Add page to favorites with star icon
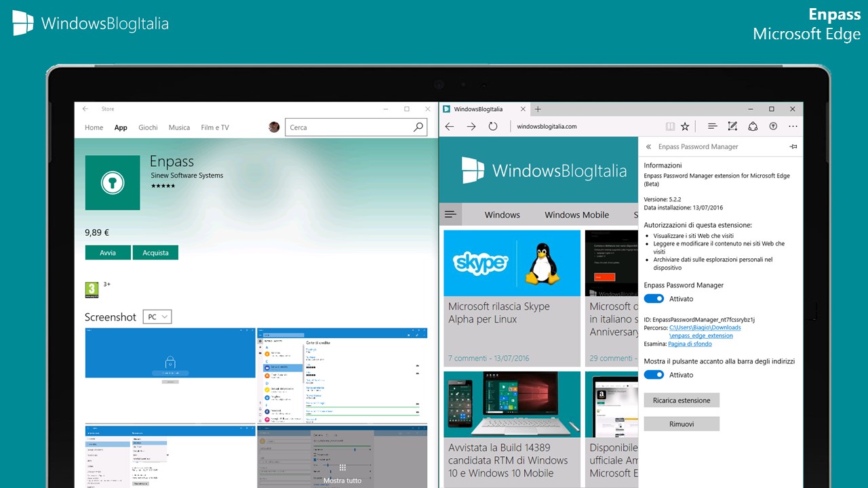The width and height of the screenshot is (868, 488). [685, 126]
